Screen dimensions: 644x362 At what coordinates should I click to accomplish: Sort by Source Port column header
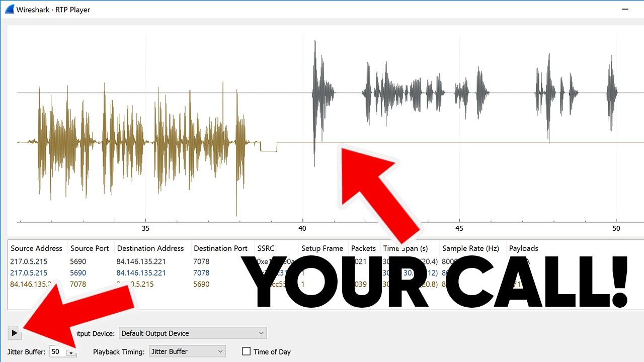tap(90, 248)
